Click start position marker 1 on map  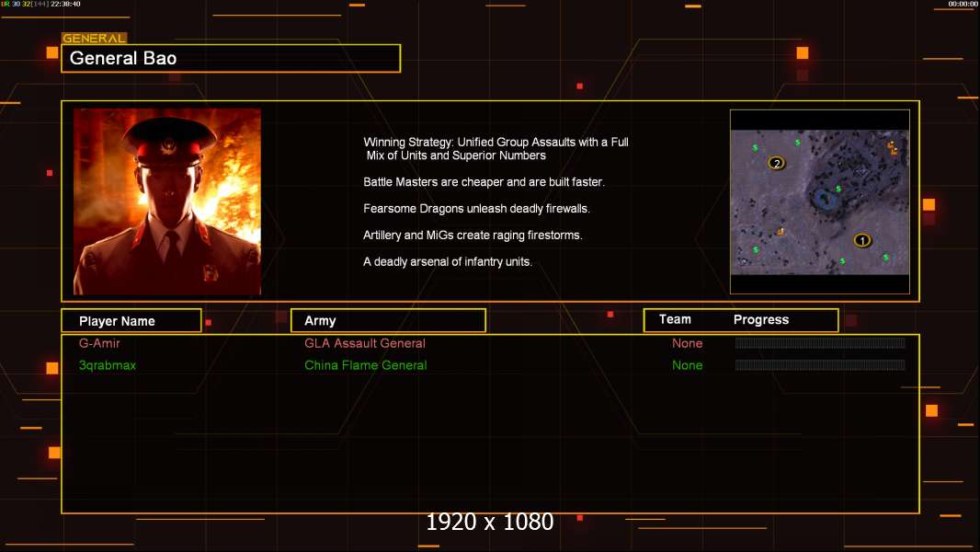point(862,241)
